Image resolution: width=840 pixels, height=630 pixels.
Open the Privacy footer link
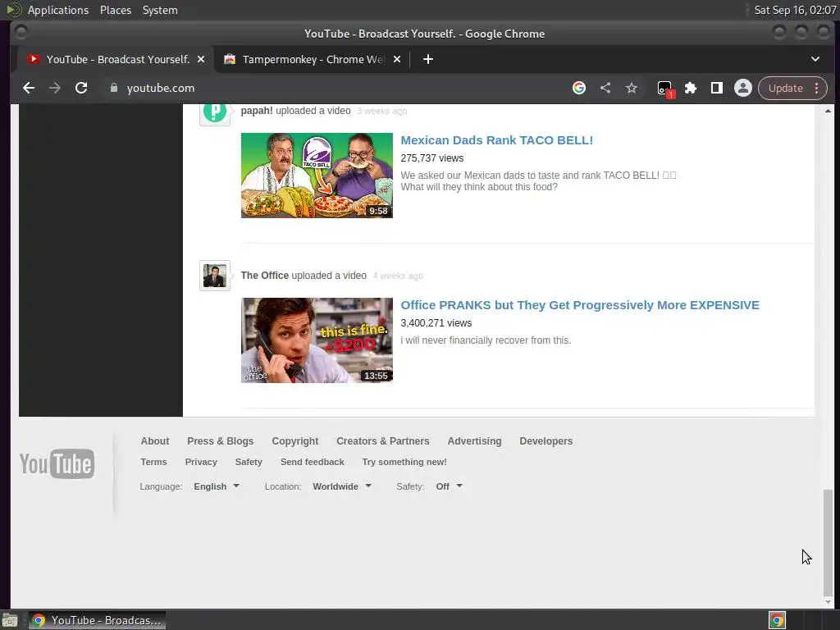pyautogui.click(x=201, y=462)
